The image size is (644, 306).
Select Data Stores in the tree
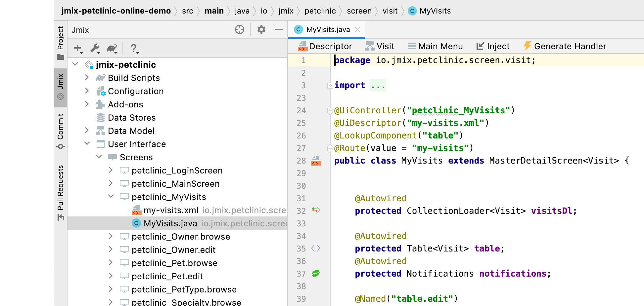point(132,118)
